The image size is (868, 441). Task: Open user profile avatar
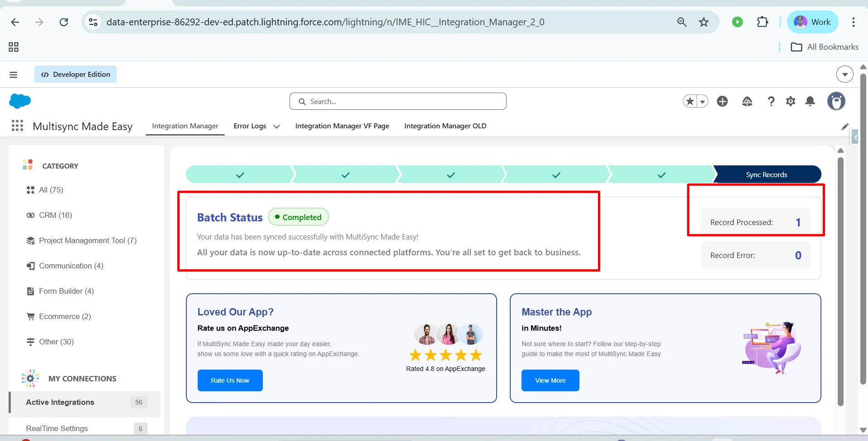pyautogui.click(x=836, y=101)
